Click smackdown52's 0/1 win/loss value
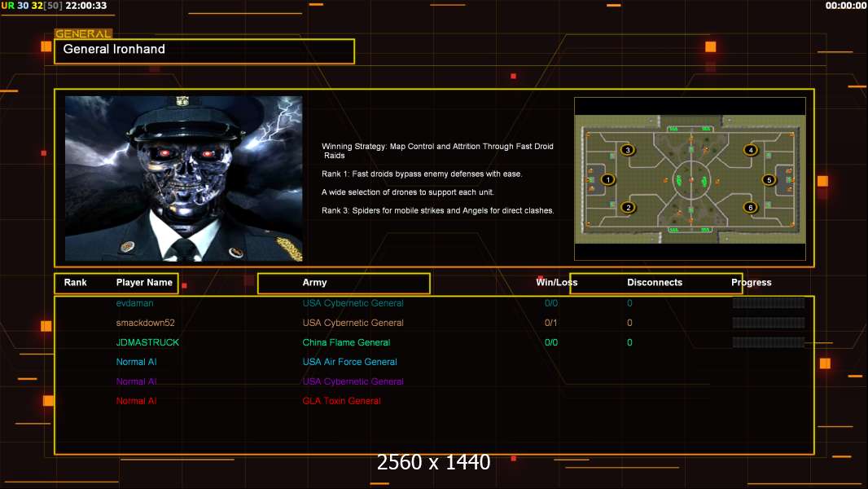Screen dimensions: 868x489 550,323
